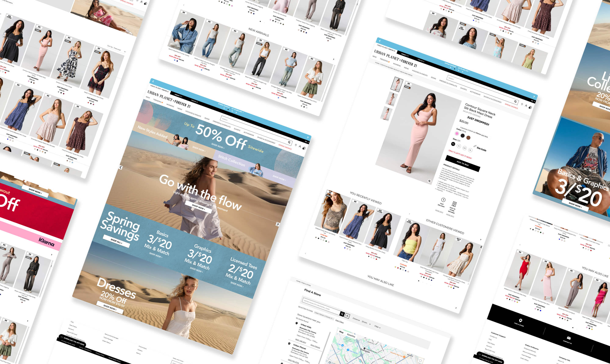The width and height of the screenshot is (610, 364).
Task: Open the WOMENS menu on the homepage
Action: 170,105
